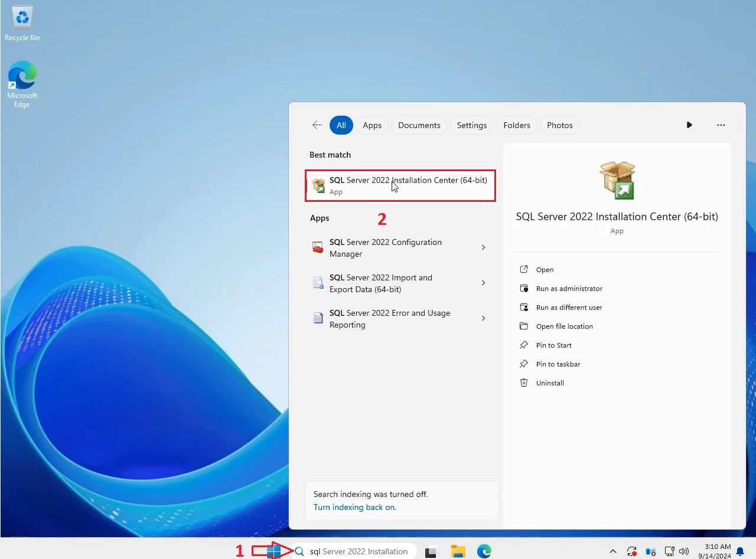756x559 pixels.
Task: Click the network tray icon
Action: 669,551
